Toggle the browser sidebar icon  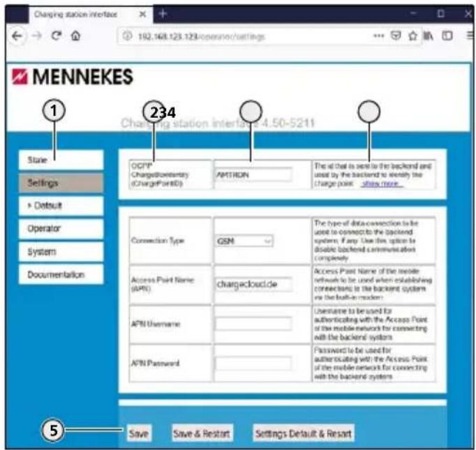447,36
